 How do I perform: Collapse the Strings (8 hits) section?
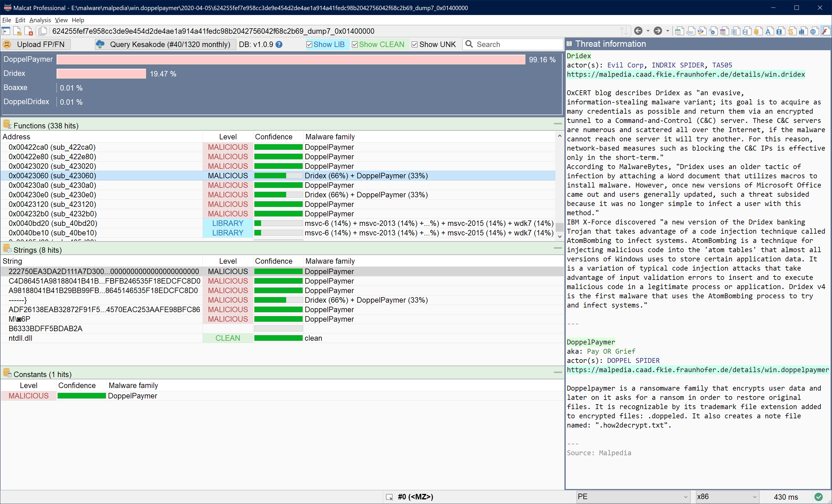558,248
